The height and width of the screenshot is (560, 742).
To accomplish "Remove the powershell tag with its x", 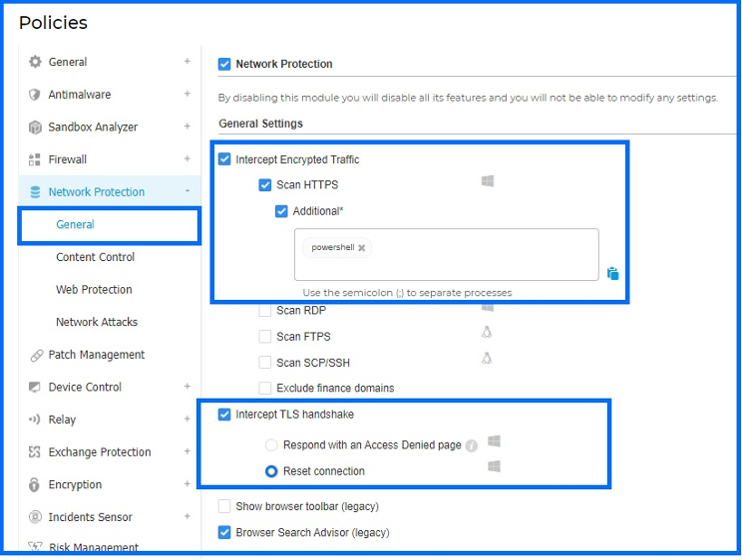I will tap(362, 248).
